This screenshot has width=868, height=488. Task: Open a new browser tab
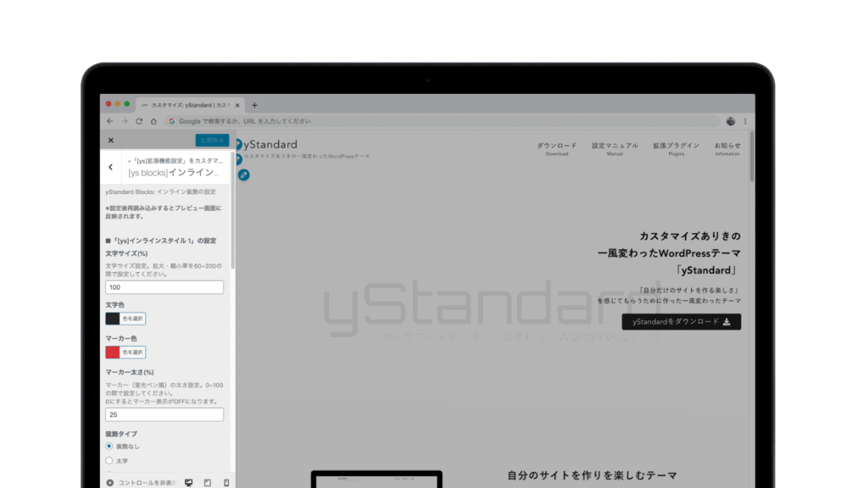click(254, 105)
